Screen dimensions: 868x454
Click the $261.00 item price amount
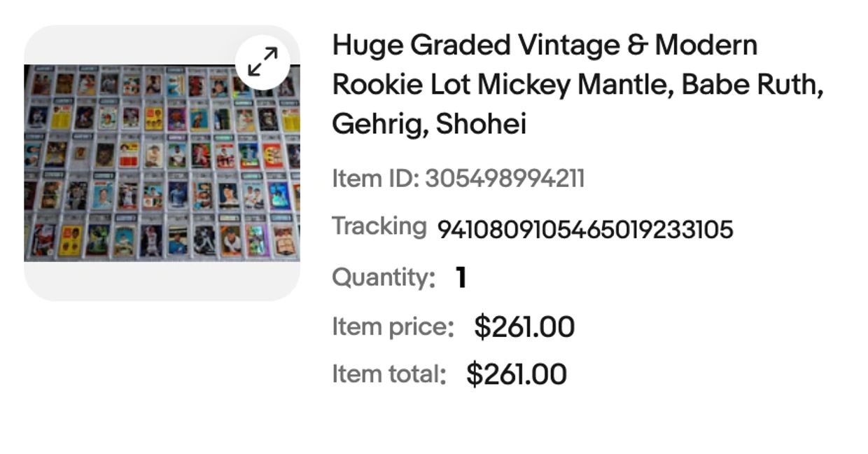point(524,327)
